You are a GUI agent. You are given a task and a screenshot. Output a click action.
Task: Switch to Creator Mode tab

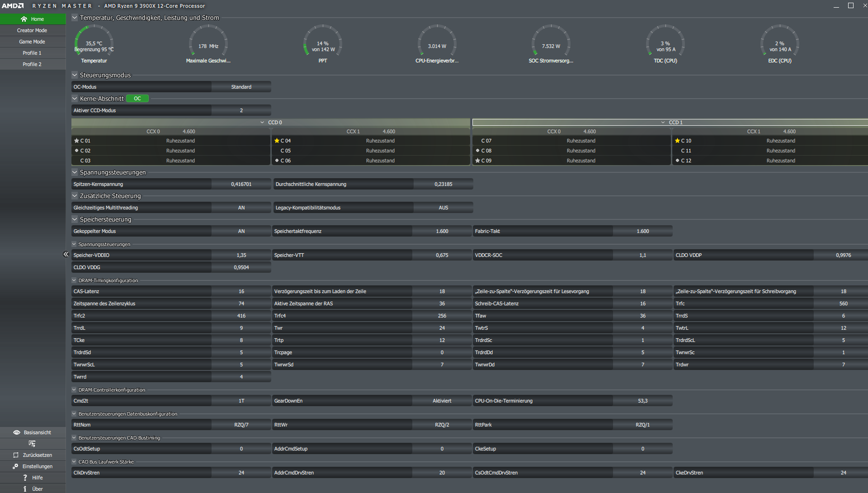pyautogui.click(x=32, y=30)
